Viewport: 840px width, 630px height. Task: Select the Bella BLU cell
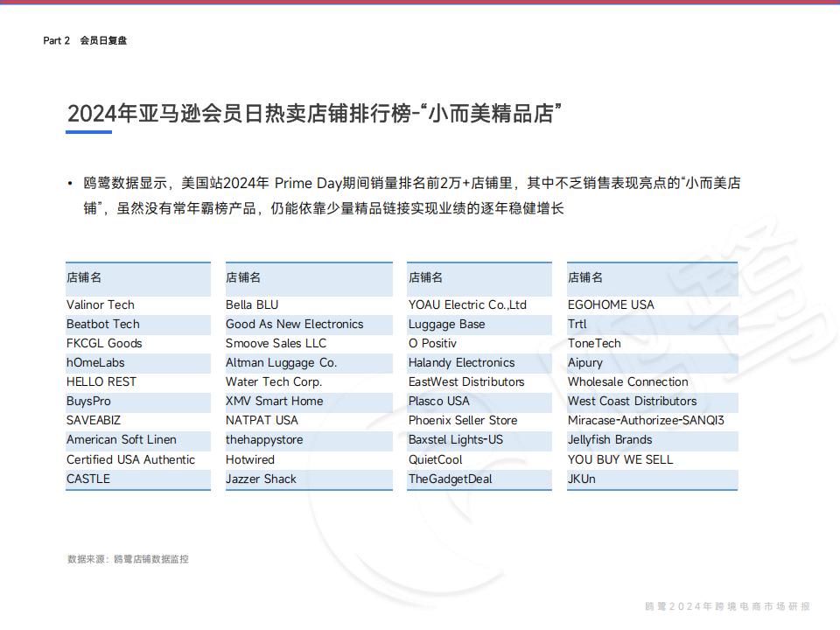pyautogui.click(x=309, y=304)
